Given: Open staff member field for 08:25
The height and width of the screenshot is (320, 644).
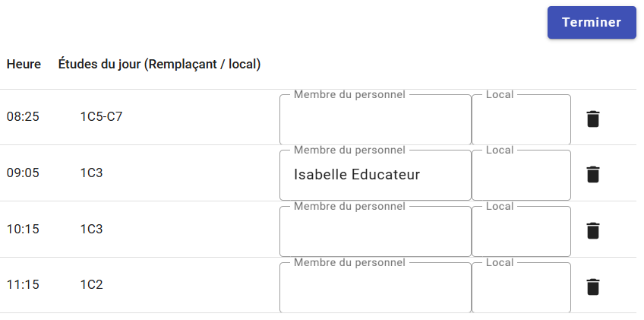Looking at the screenshot, I should pyautogui.click(x=375, y=120).
